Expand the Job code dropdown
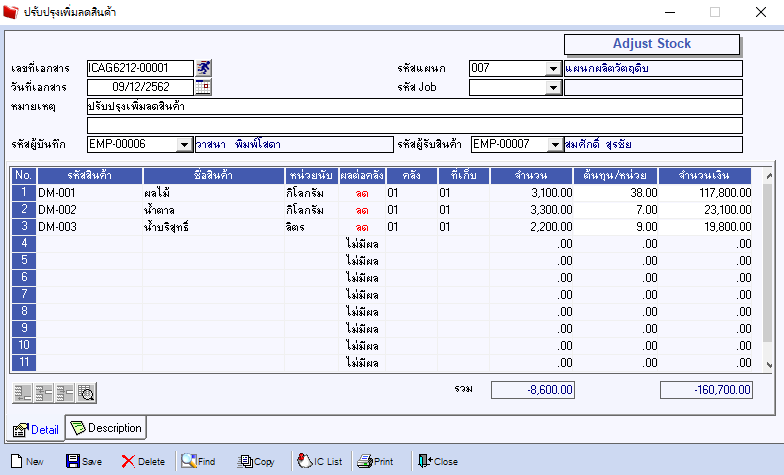Screen dimensions: 784x475 (x=553, y=88)
